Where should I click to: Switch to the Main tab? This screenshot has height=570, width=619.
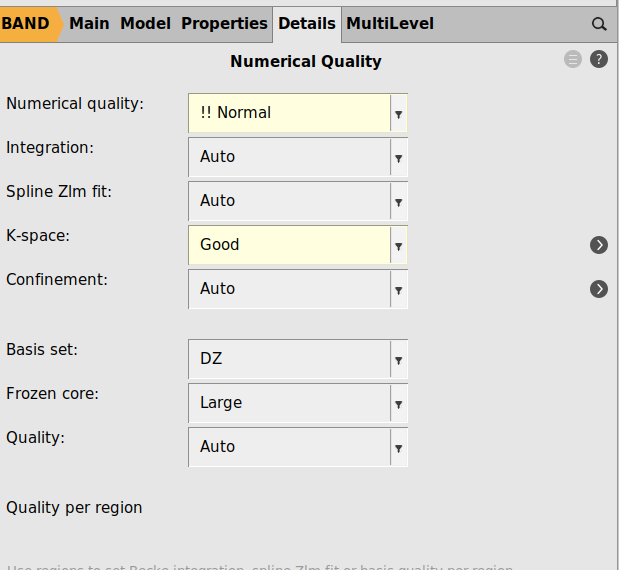(89, 23)
